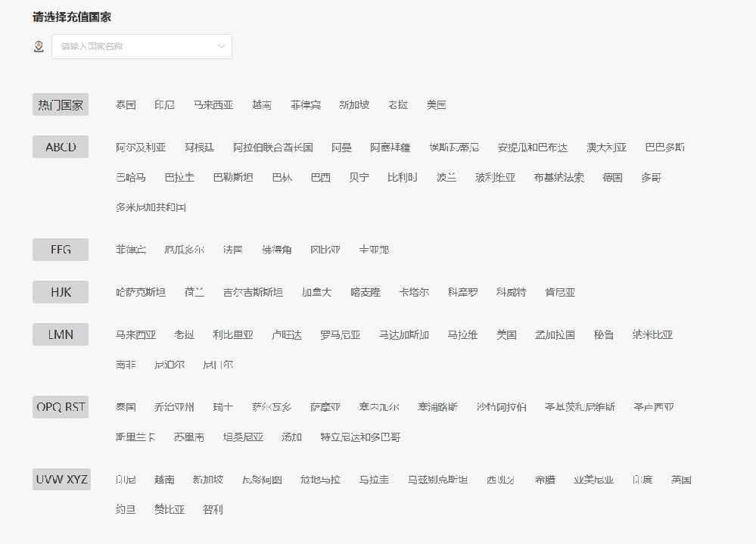This screenshot has height=544, width=756.
Task: Open the country name dropdown arrow
Action: [x=221, y=46]
